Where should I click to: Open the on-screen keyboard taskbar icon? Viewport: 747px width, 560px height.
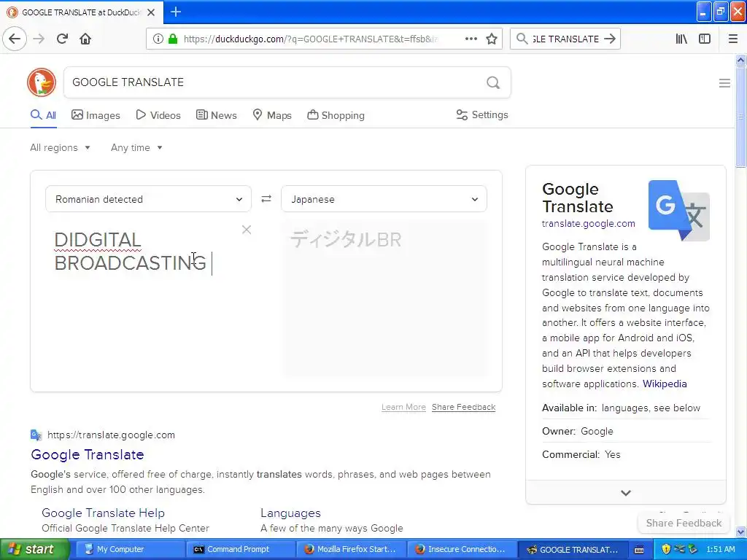click(x=639, y=550)
